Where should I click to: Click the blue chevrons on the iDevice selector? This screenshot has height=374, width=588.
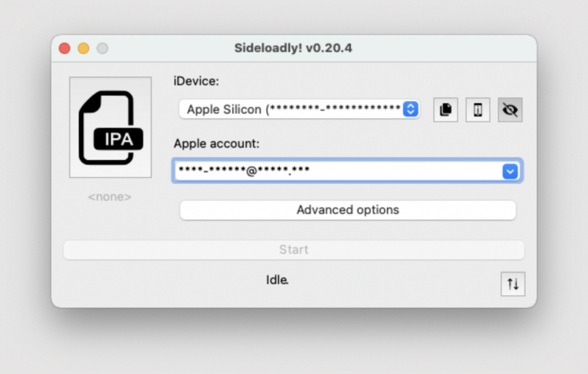click(x=410, y=109)
